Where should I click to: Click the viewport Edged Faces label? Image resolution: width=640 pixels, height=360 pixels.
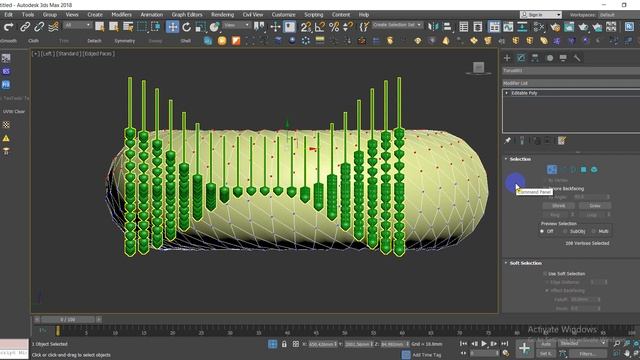click(99, 53)
